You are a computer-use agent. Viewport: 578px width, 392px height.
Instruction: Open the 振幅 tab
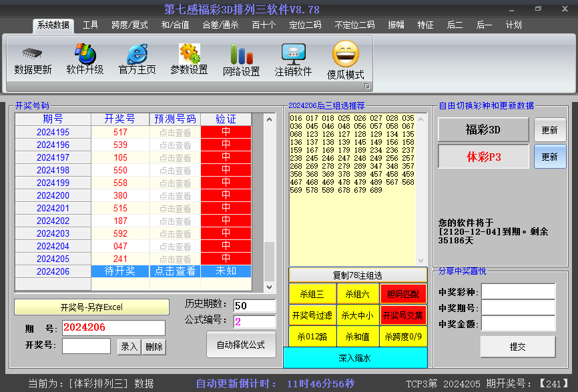pos(396,25)
